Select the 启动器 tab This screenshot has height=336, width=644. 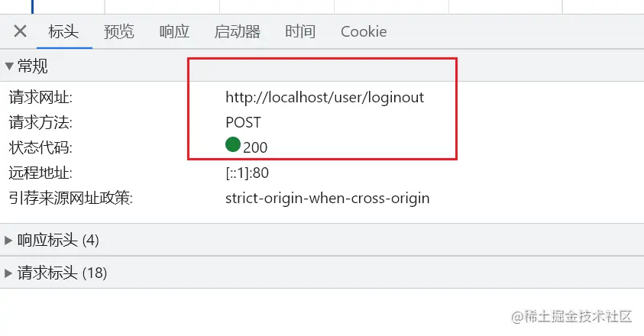[x=238, y=31]
